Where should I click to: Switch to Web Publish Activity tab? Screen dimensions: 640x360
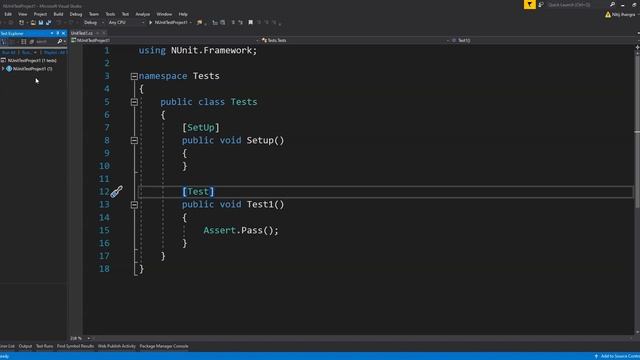(117, 347)
